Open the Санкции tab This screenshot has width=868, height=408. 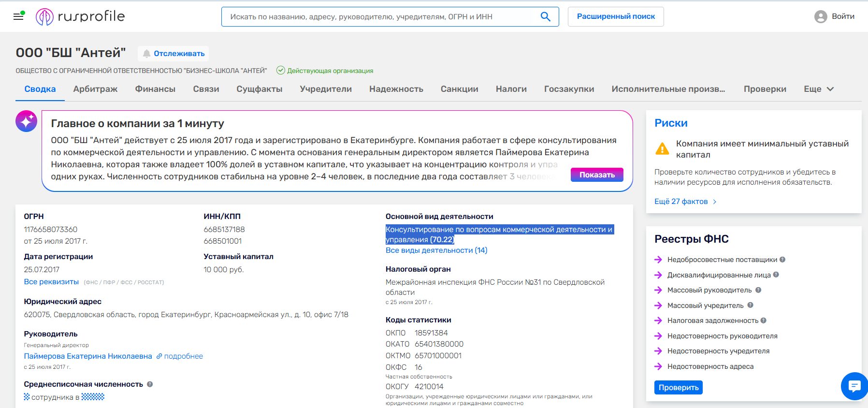coord(460,89)
